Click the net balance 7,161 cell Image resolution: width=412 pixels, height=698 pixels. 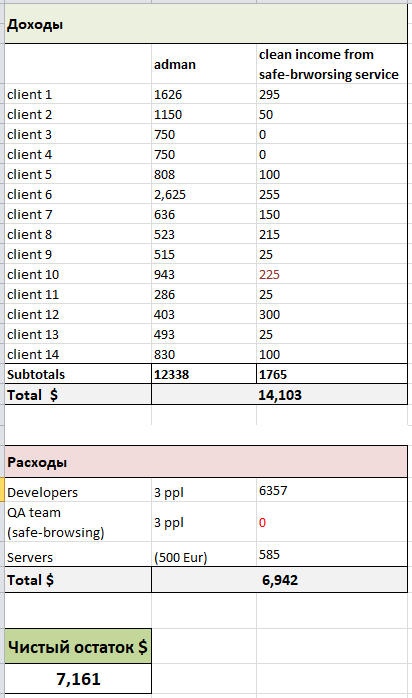78,678
